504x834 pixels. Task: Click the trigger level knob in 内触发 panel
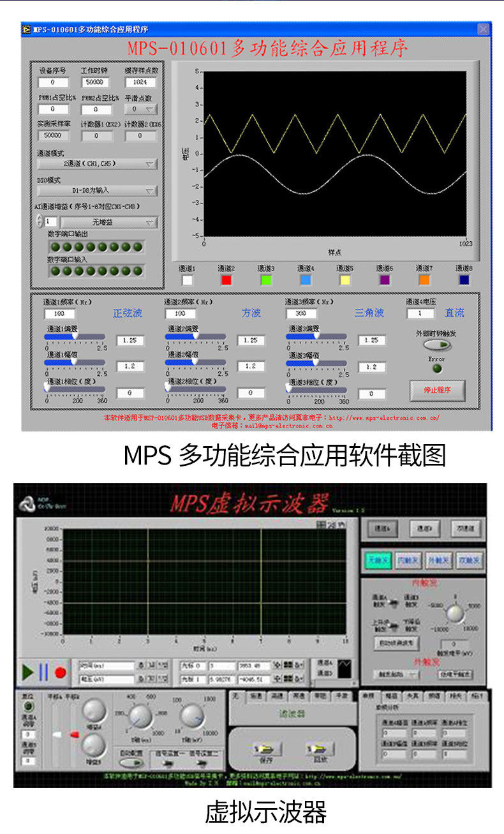[x=455, y=614]
